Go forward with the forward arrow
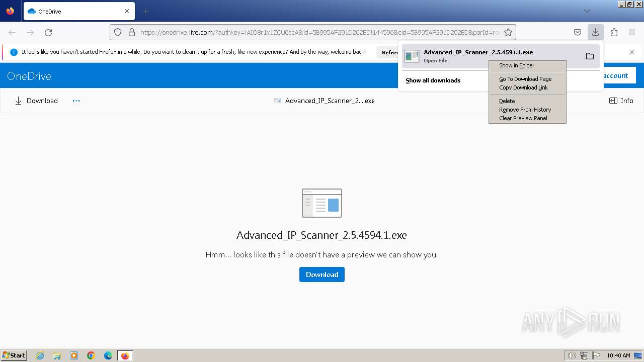 point(30,32)
